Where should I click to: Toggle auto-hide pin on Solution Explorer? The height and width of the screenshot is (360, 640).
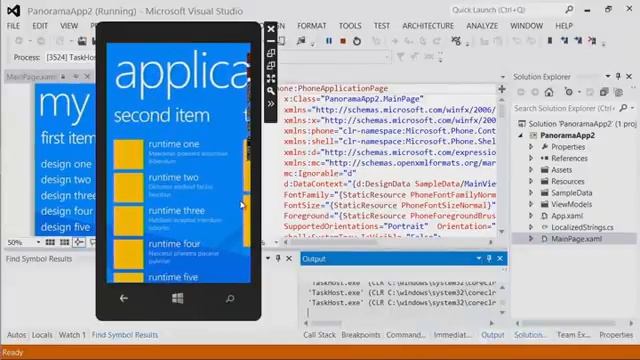click(618, 76)
